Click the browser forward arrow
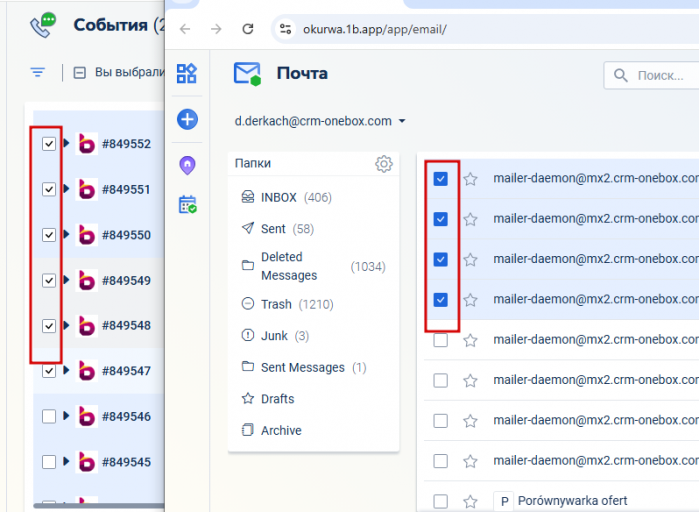The width and height of the screenshot is (699, 512). [x=216, y=29]
